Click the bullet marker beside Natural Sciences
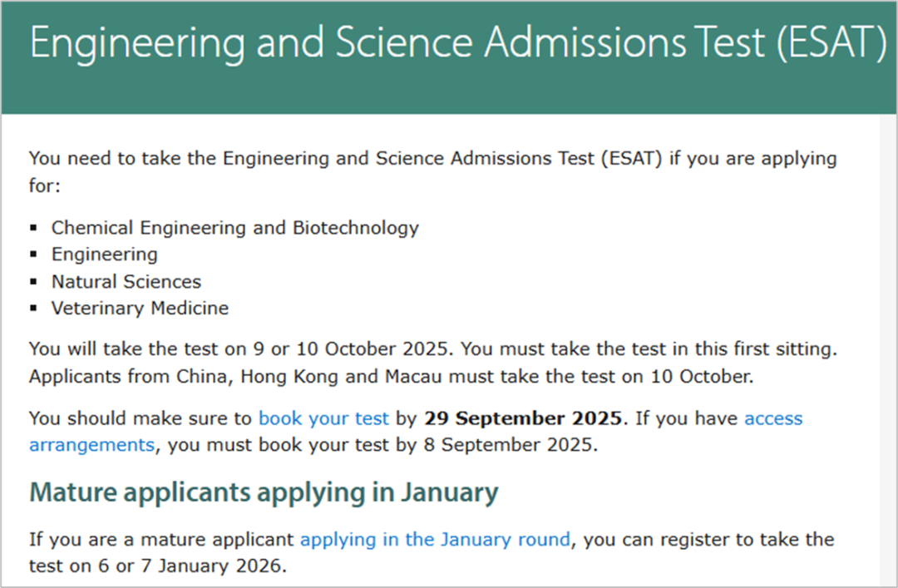 point(34,282)
